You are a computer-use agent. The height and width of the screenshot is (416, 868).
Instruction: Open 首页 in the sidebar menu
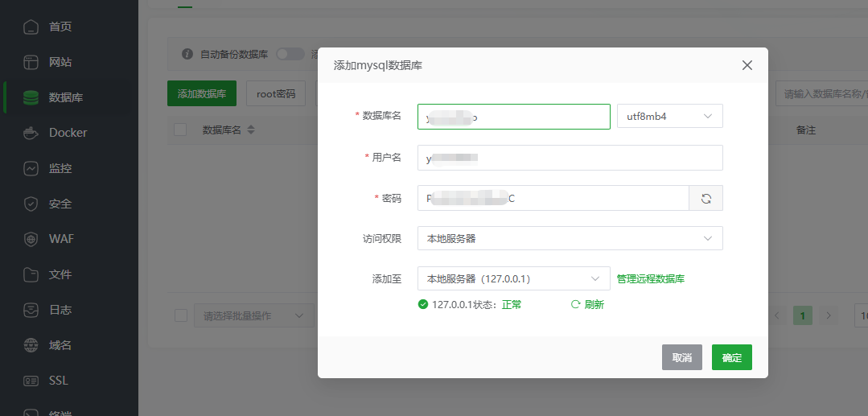coord(60,27)
